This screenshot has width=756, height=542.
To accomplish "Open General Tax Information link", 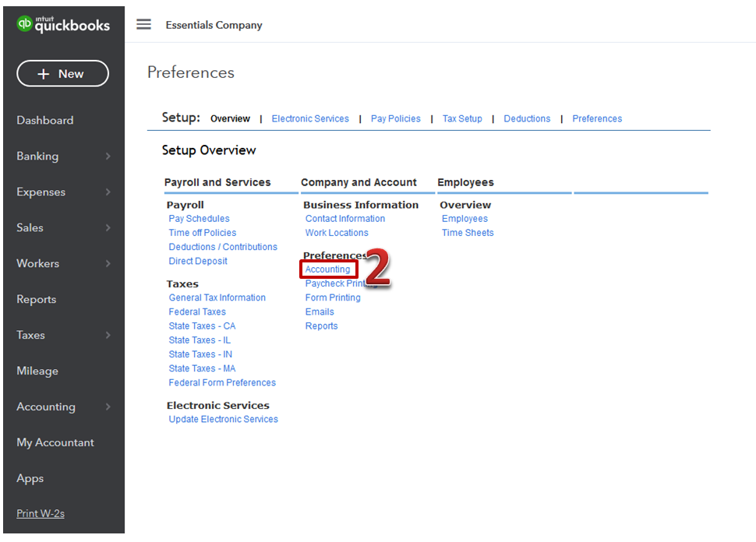I will tap(217, 297).
